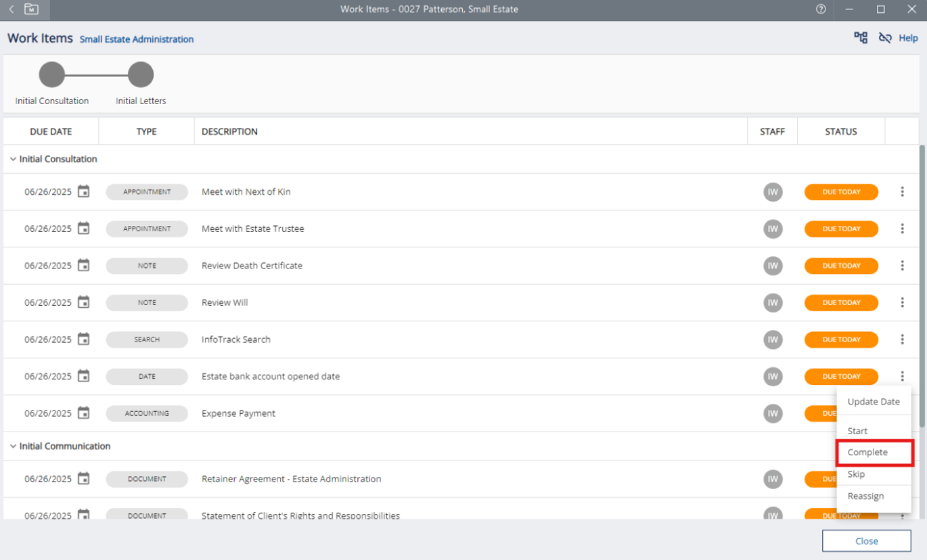The width and height of the screenshot is (927, 560).
Task: Open three-dot menu for Review Death Certificate
Action: (902, 266)
